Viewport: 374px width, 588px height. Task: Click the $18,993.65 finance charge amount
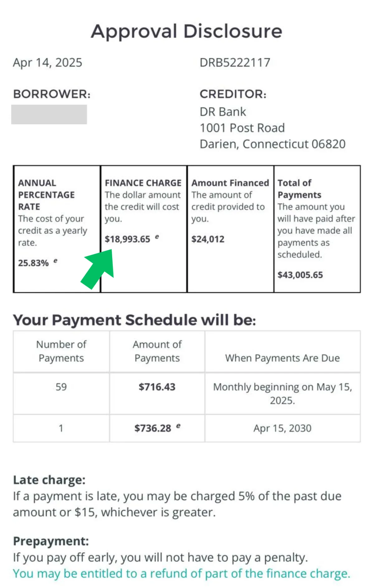pos(127,239)
